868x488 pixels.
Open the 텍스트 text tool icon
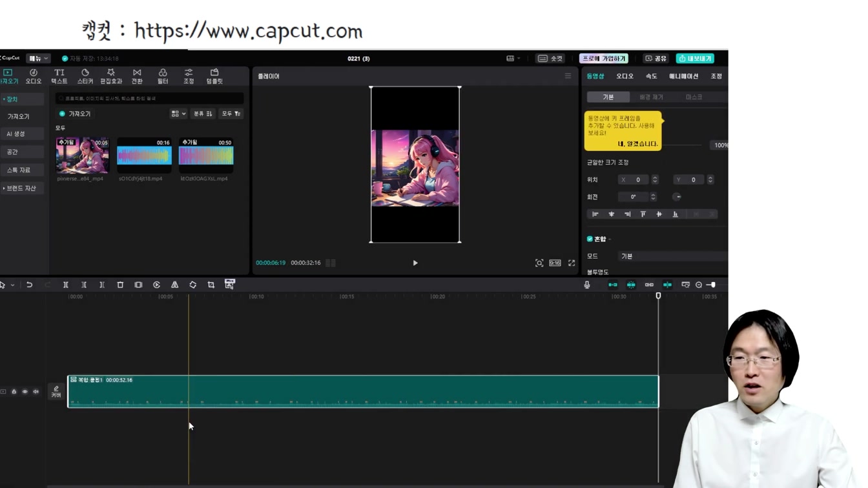coord(59,76)
